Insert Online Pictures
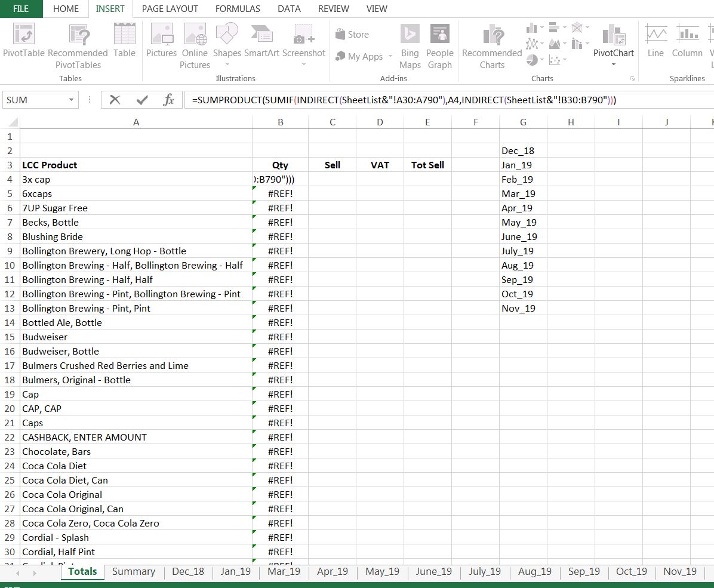This screenshot has height=588, width=714. [195, 47]
